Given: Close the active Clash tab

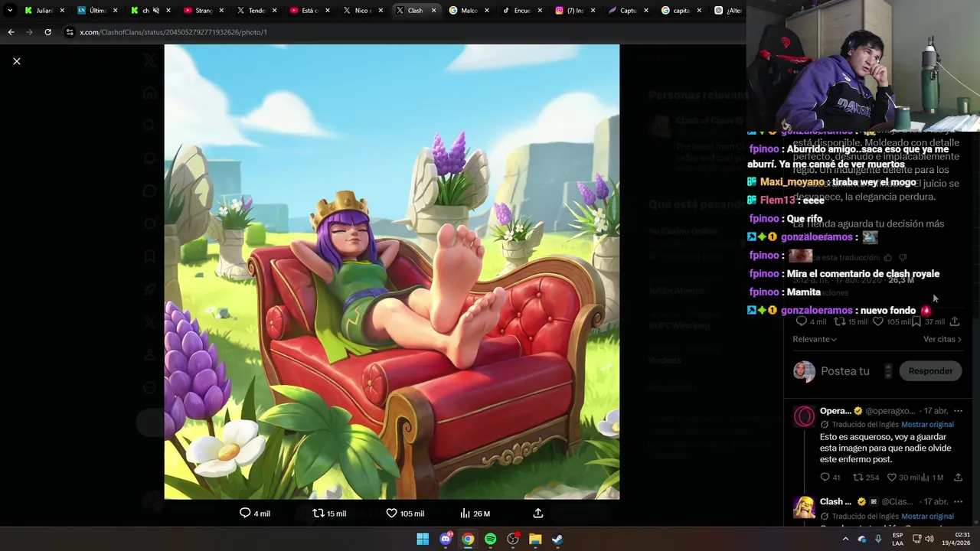Looking at the screenshot, I should (x=433, y=11).
